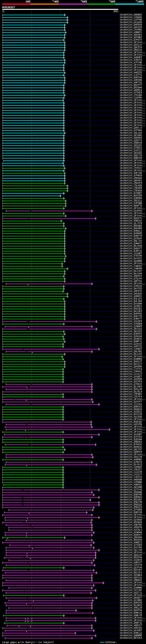146x644 pixels.
Task: Click the purple alignment bar for UniRef100_B9XK70
Action: pos(50,218)
